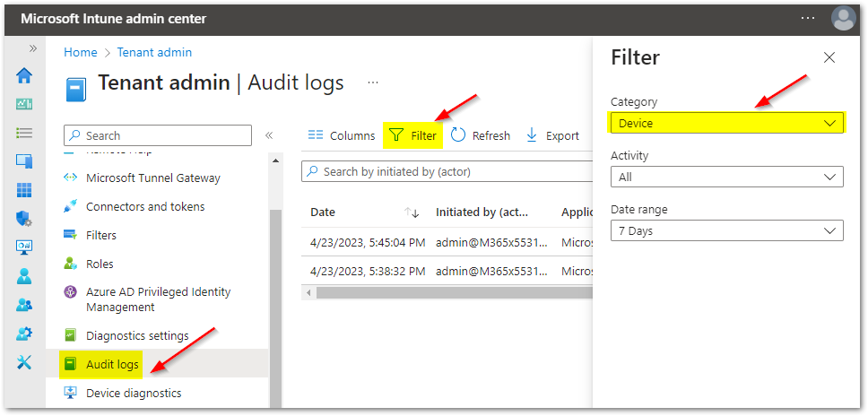Open Columns chooser
The width and height of the screenshot is (868, 416).
click(x=342, y=135)
